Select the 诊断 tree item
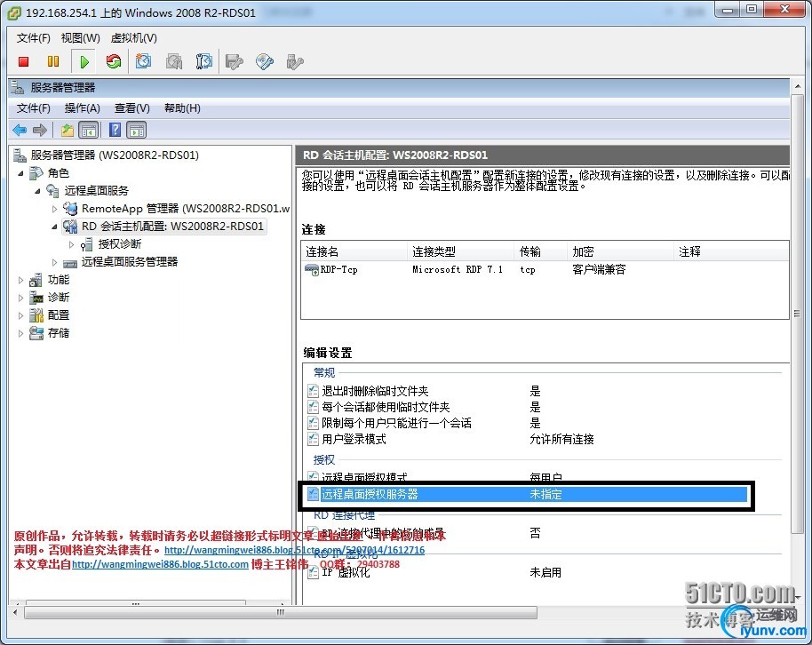 (59, 298)
